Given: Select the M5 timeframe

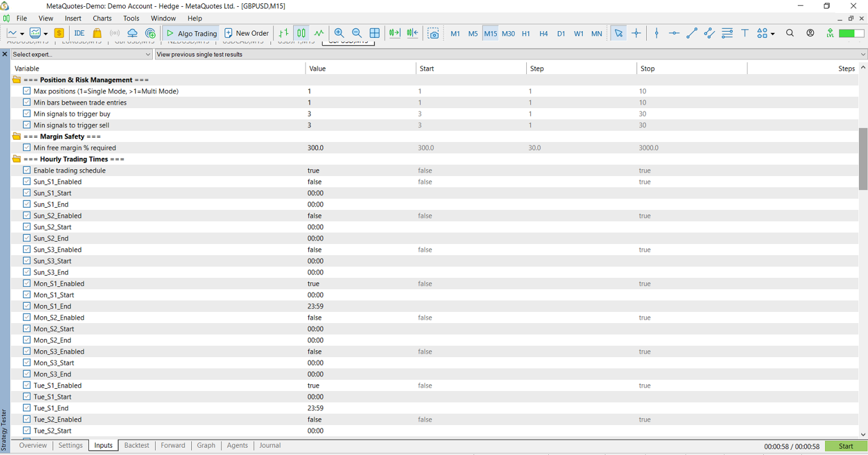Looking at the screenshot, I should 473,33.
